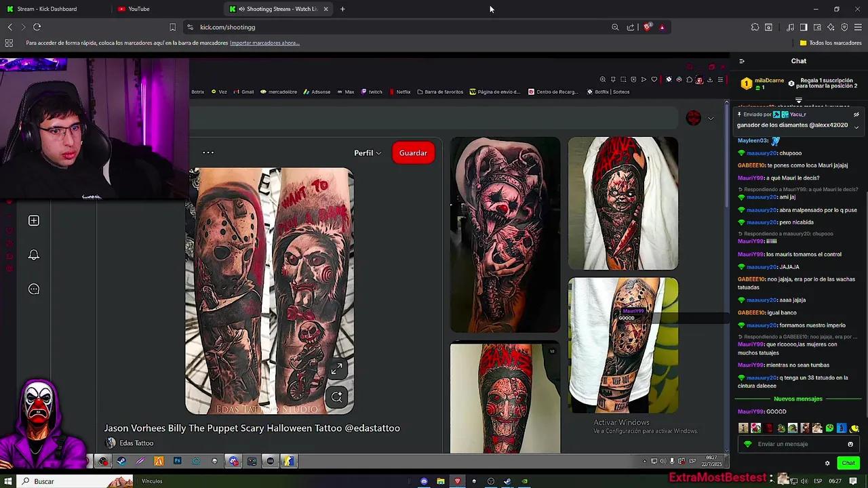Viewport: 868px width, 488px height.
Task: Open the clown sleeve tattoo thumbnail
Action: (x=505, y=235)
